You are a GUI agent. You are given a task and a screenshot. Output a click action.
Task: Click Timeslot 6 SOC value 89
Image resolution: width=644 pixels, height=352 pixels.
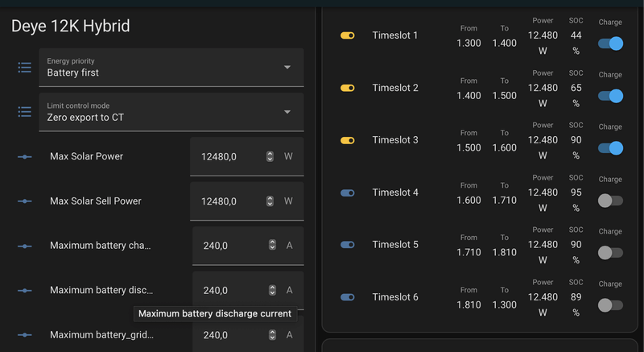(576, 297)
